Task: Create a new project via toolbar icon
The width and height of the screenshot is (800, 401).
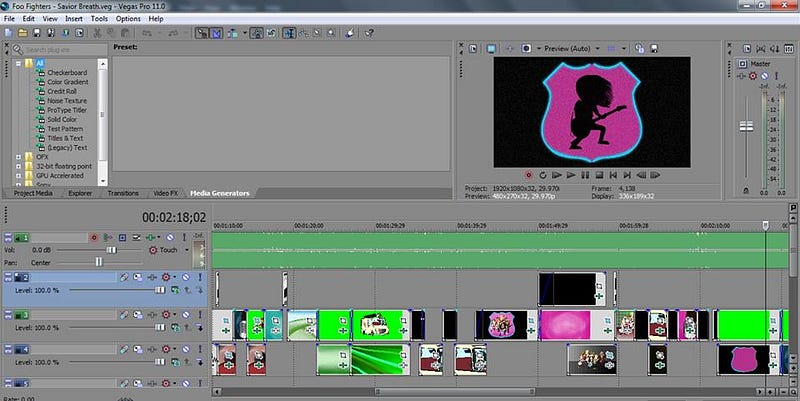Action: 8,33
